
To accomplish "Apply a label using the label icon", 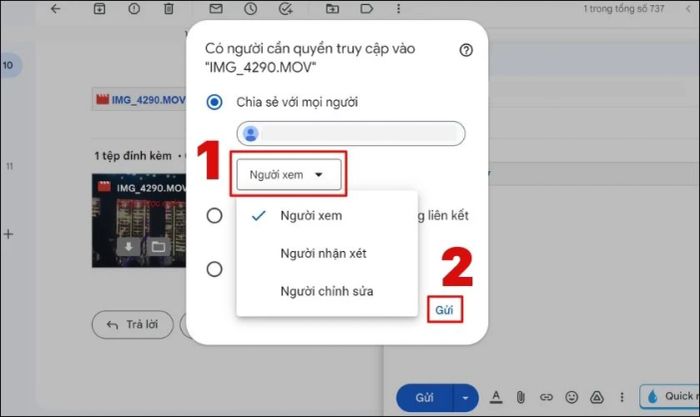I will click(367, 8).
